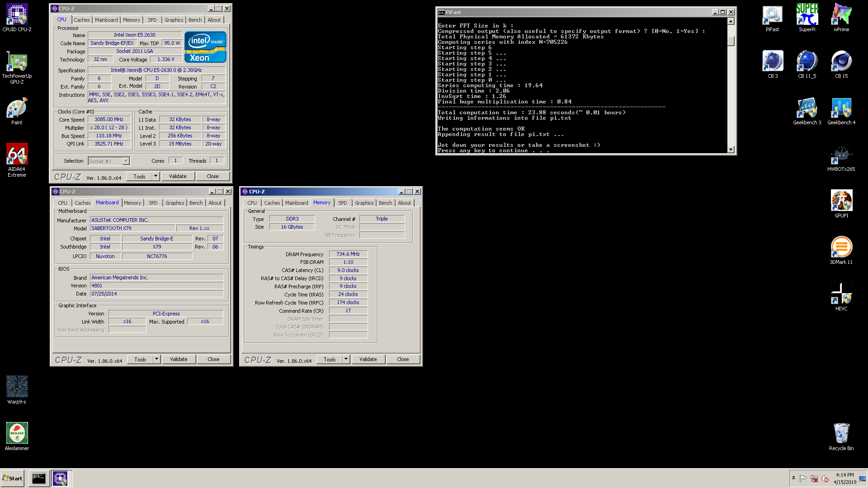868x488 pixels.
Task: Click Show Desktop button on taskbar
Action: [863, 479]
